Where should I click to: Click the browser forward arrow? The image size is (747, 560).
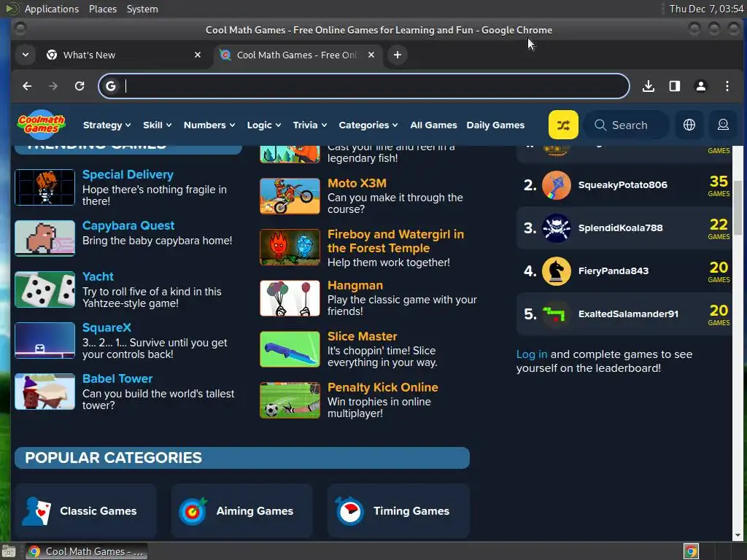[53, 86]
